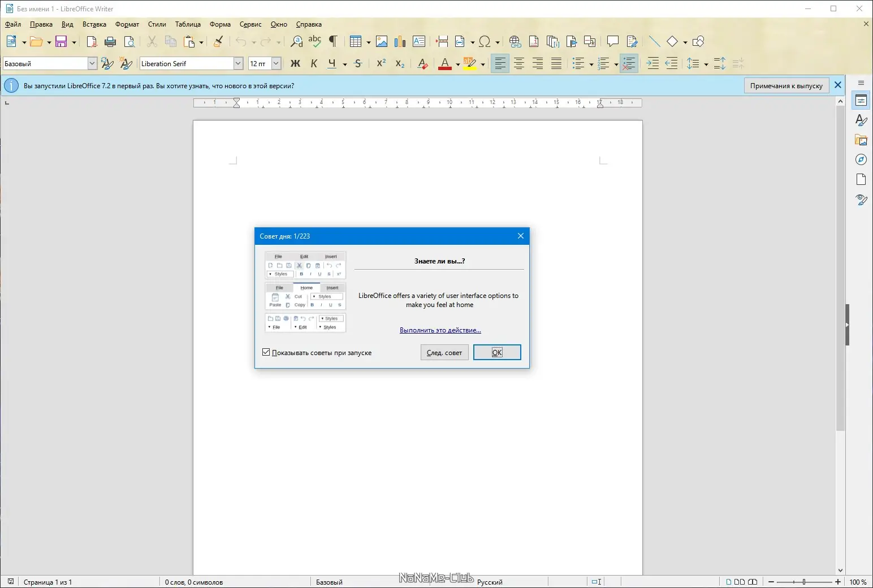Toggle formatting marks (pilcrow)

(x=333, y=41)
